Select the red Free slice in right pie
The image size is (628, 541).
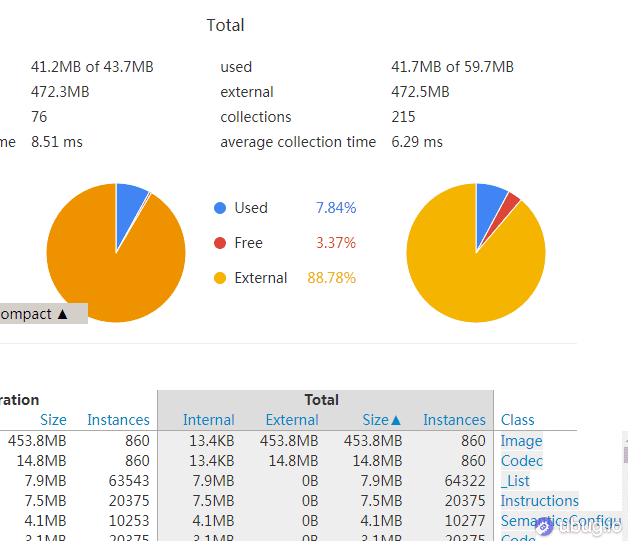511,205
